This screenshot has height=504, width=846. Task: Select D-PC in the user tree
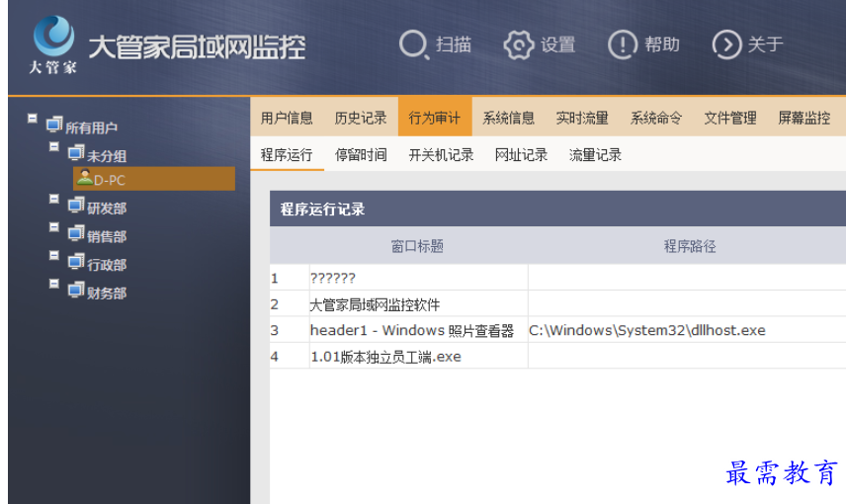(154, 179)
